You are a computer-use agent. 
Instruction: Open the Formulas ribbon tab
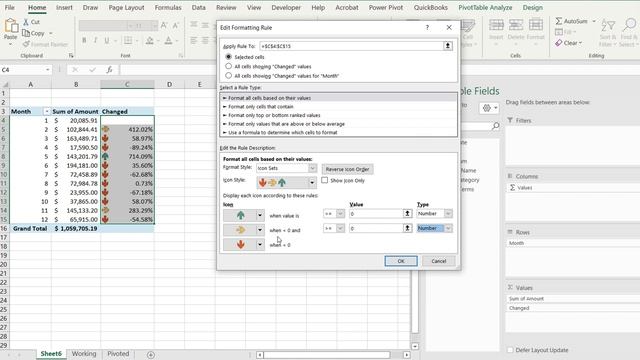tap(168, 7)
